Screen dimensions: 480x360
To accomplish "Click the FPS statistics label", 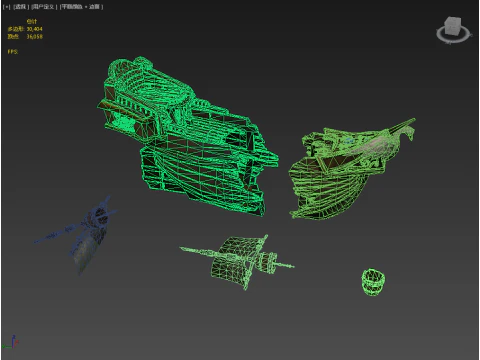I will [x=13, y=52].
